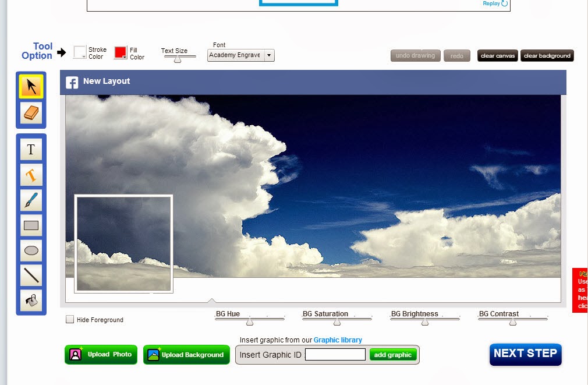The height and width of the screenshot is (385, 588).
Task: Focus the Insert Graphic ID field
Action: pos(335,355)
